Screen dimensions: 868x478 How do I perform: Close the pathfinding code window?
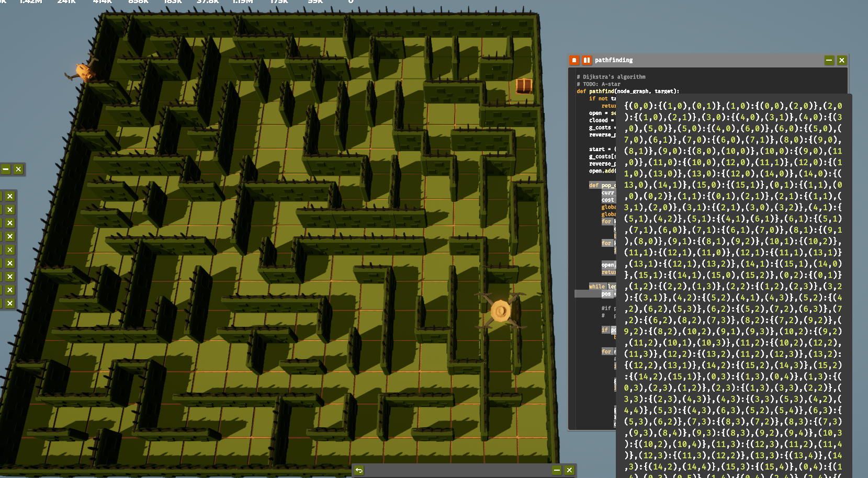(x=842, y=60)
